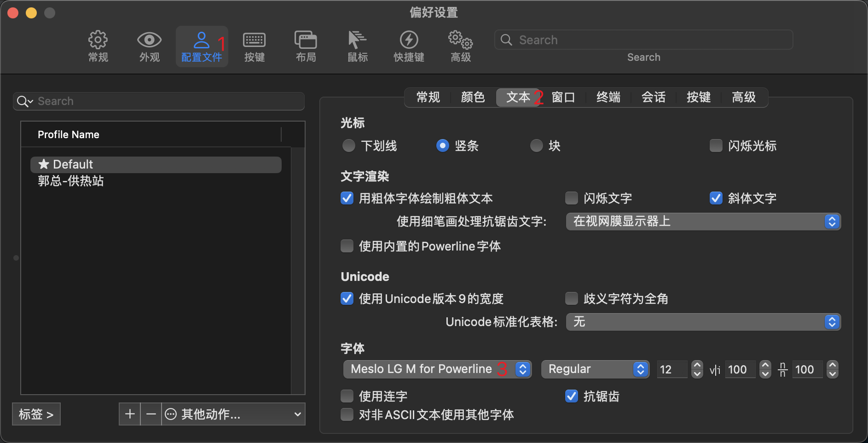868x443 pixels.
Task: Click the font size 12 stepper
Action: pyautogui.click(x=697, y=369)
